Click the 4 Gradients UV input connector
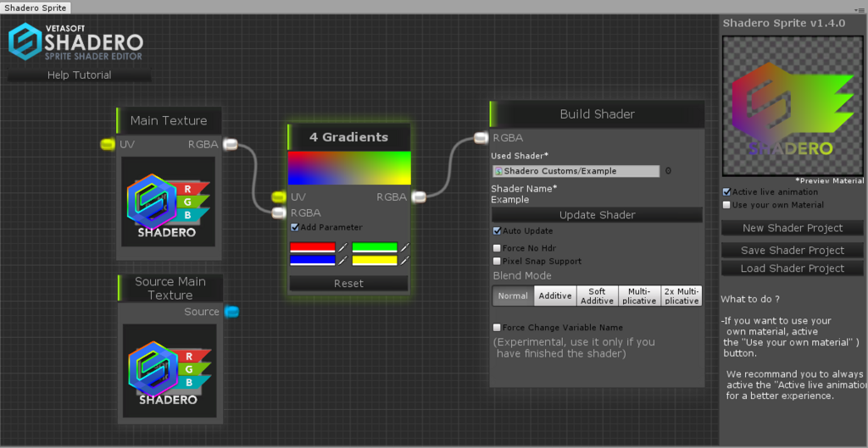 pyautogui.click(x=278, y=196)
